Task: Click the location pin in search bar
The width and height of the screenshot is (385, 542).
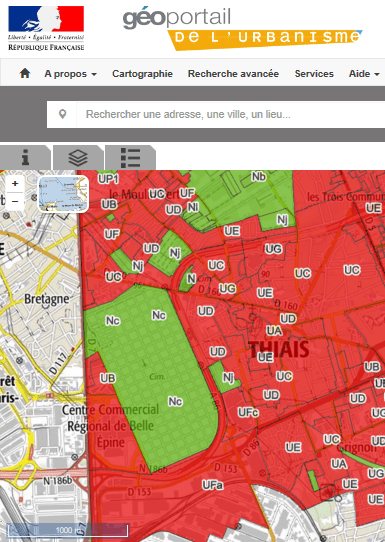Action: click(x=63, y=114)
